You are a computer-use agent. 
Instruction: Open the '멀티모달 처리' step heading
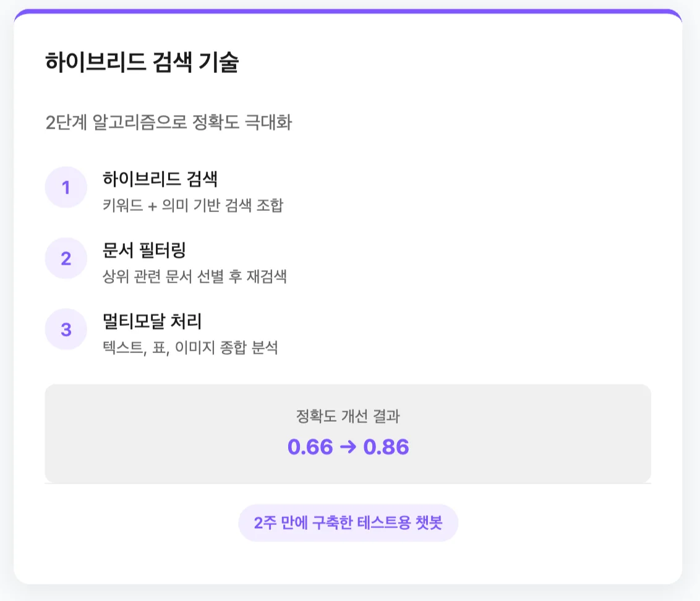[152, 321]
